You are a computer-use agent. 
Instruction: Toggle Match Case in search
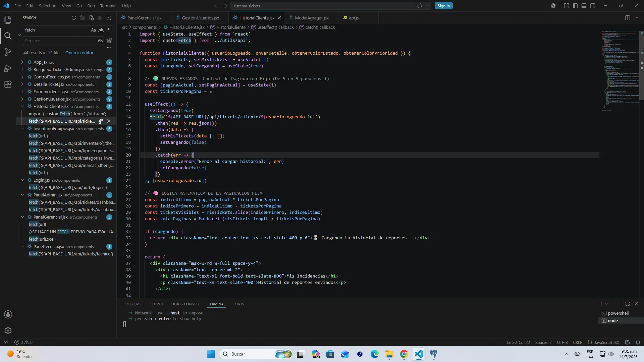coord(93,30)
